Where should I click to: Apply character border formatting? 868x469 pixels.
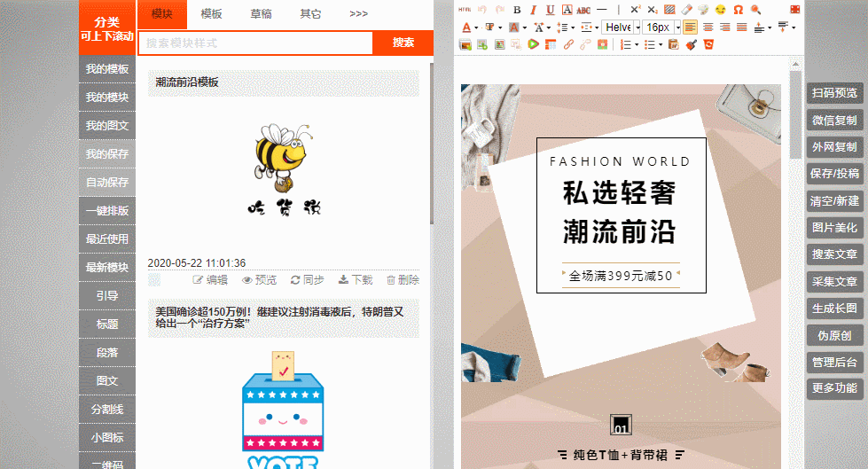click(x=567, y=10)
